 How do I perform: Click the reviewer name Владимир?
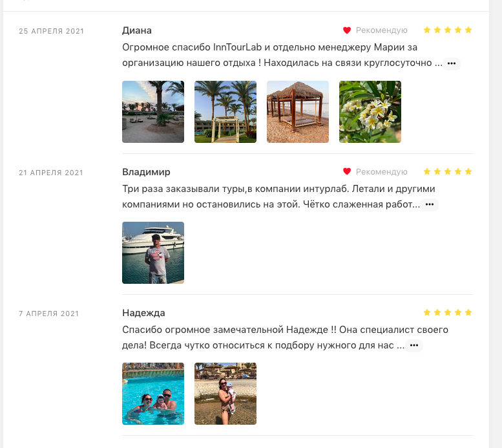coord(146,172)
